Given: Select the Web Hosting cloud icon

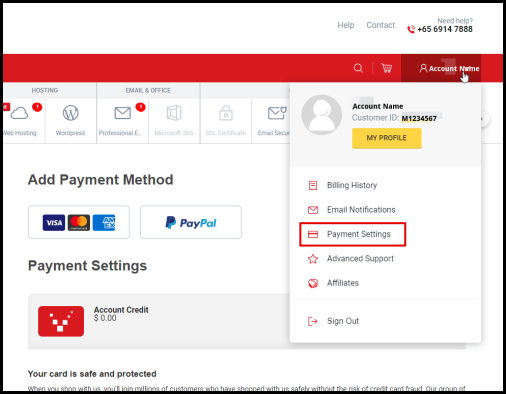Looking at the screenshot, I should 19,113.
